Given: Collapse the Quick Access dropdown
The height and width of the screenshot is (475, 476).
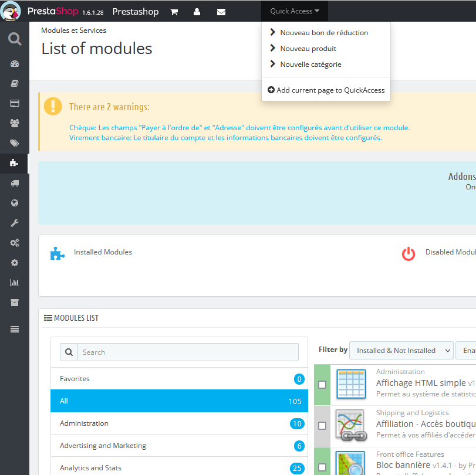Looking at the screenshot, I should [x=295, y=11].
